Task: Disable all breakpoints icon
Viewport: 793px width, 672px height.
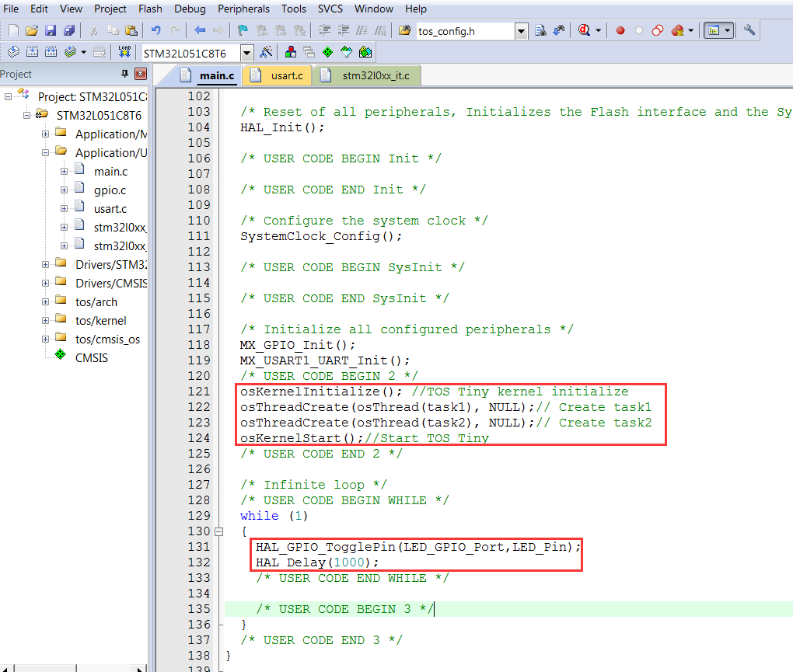Action: click(658, 31)
